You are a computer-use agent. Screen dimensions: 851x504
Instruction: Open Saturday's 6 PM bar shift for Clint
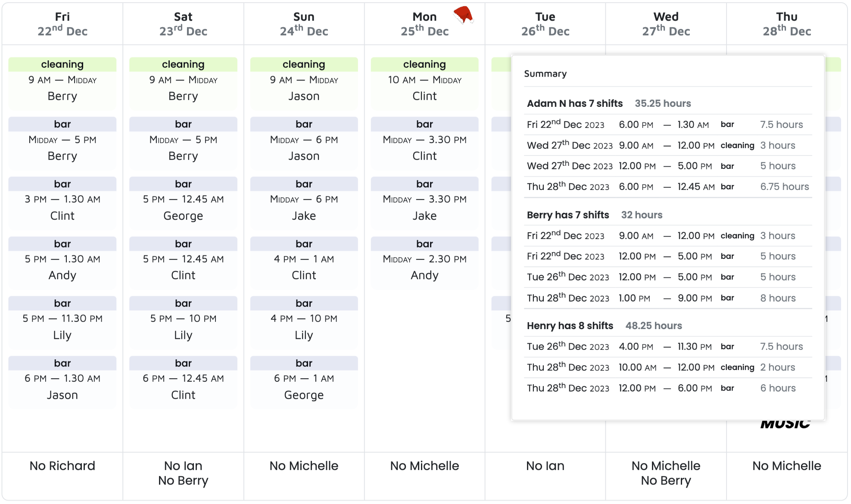point(183,382)
